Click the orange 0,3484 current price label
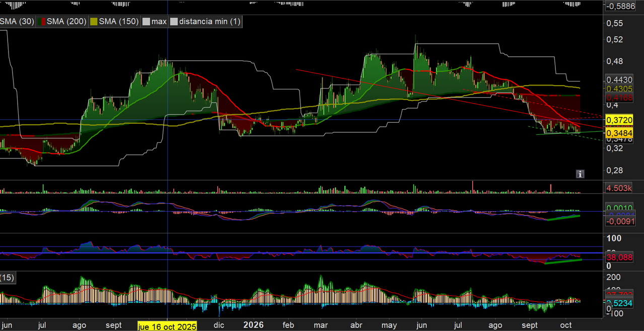Image resolution: width=644 pixels, height=331 pixels. coord(619,132)
